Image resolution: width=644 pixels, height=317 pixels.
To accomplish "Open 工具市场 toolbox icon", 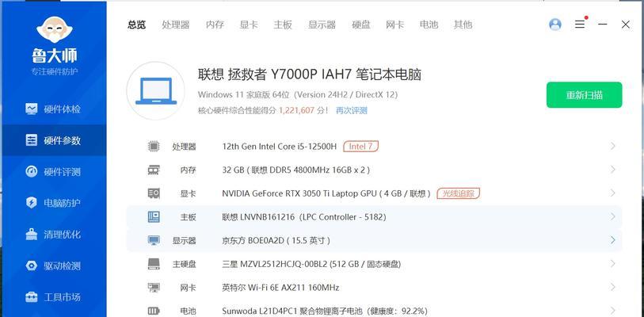I will (x=32, y=297).
